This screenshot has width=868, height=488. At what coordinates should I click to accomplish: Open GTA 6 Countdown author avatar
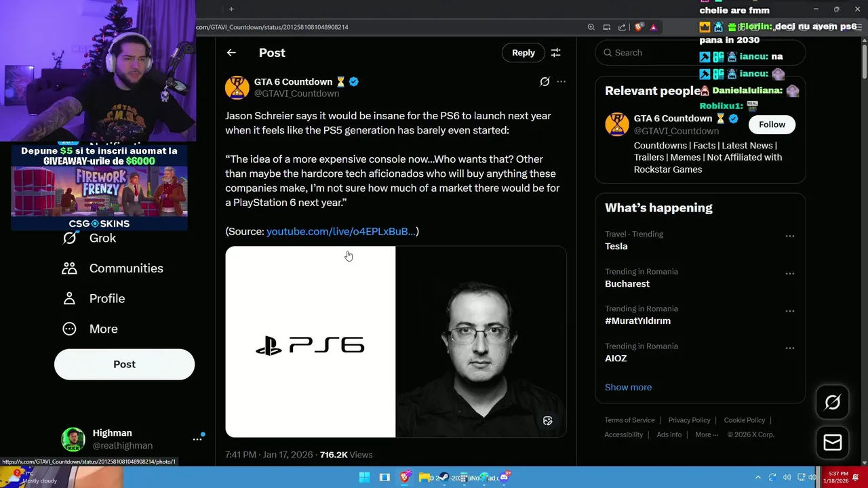click(x=237, y=87)
